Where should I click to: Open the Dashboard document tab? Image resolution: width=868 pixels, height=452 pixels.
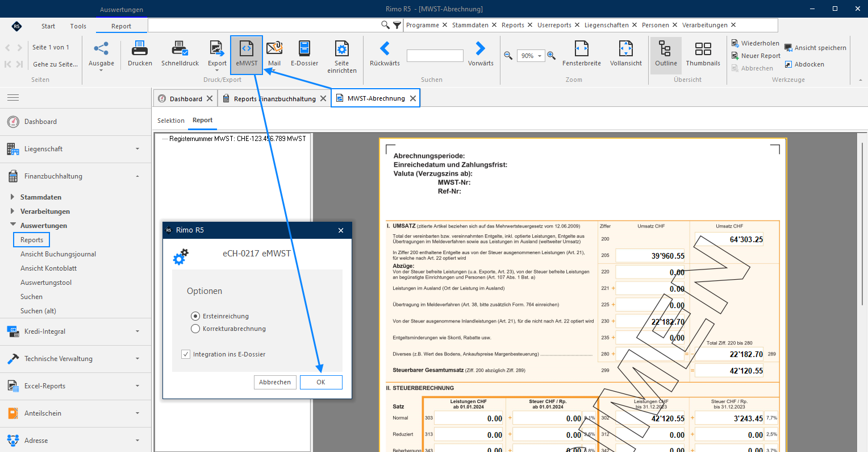[185, 98]
